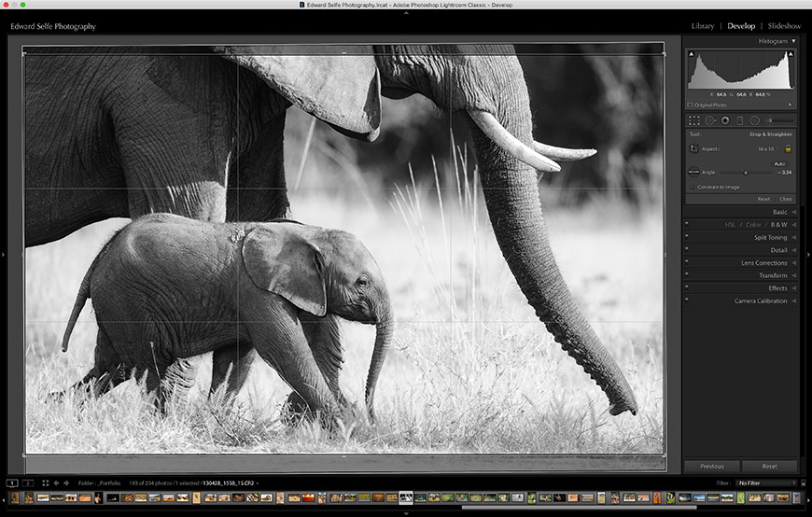The height and width of the screenshot is (517, 812).
Task: Toggle highlight clipping indicator in histogram
Action: tap(791, 53)
